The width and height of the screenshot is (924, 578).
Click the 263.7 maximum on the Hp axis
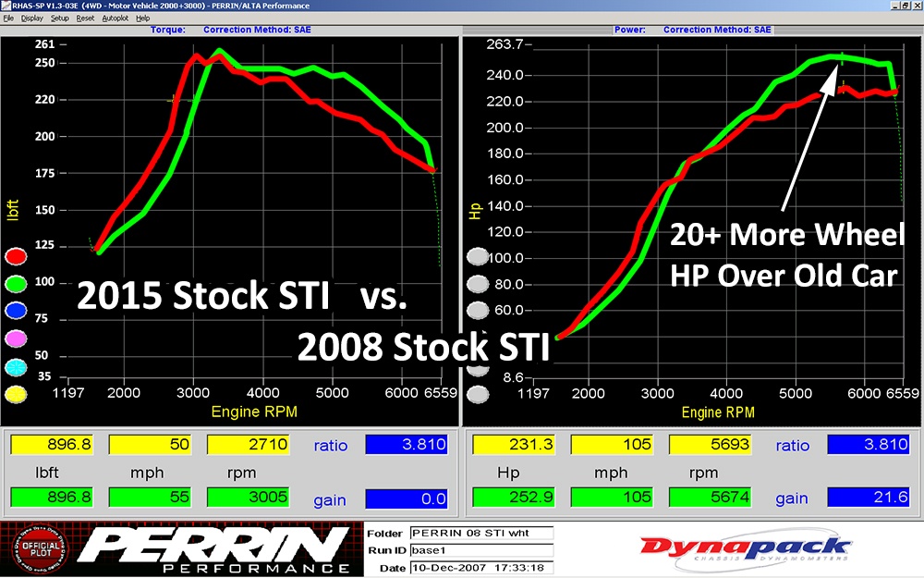click(504, 44)
